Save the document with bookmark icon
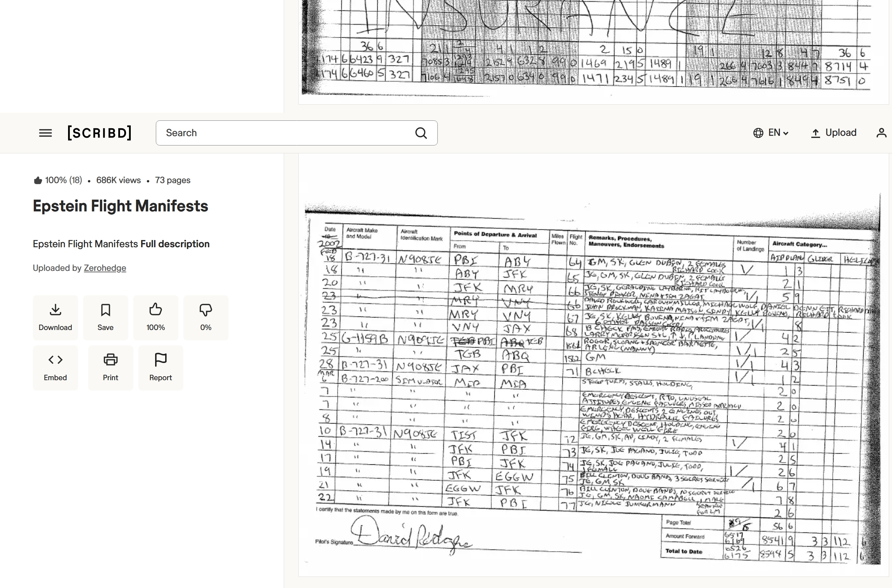 [105, 317]
